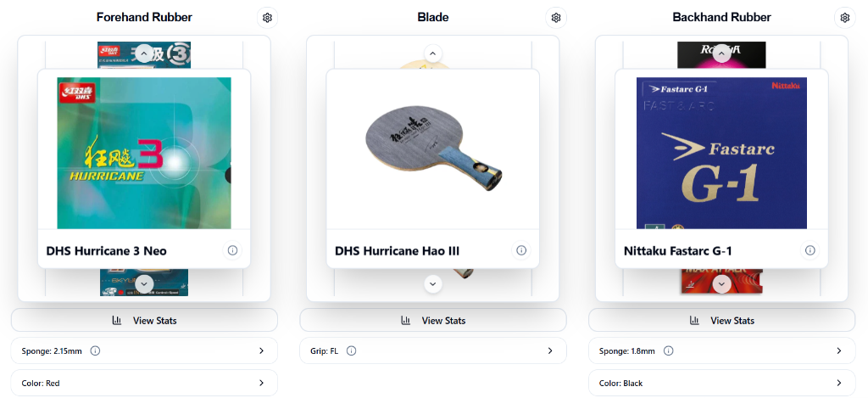Show info for Nittaku Fastarc G-1
This screenshot has height=398, width=868.
[810, 250]
